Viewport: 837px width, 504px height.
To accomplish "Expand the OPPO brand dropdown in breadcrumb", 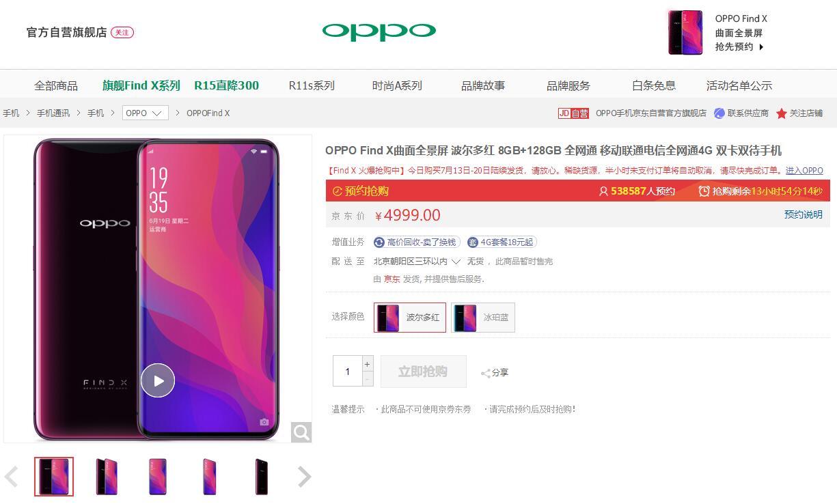I will (x=146, y=113).
